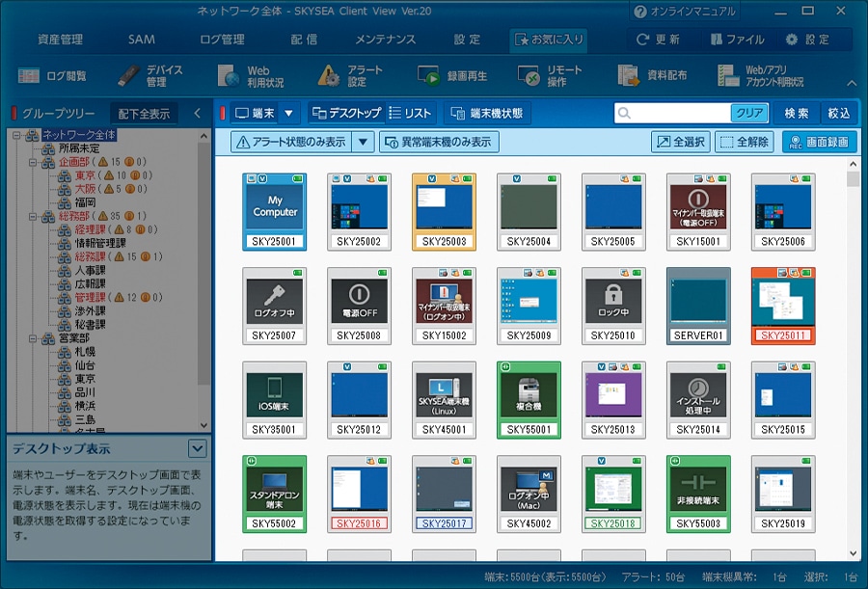Click the 絞込 filter button
This screenshot has height=589, width=868.
coord(839,113)
